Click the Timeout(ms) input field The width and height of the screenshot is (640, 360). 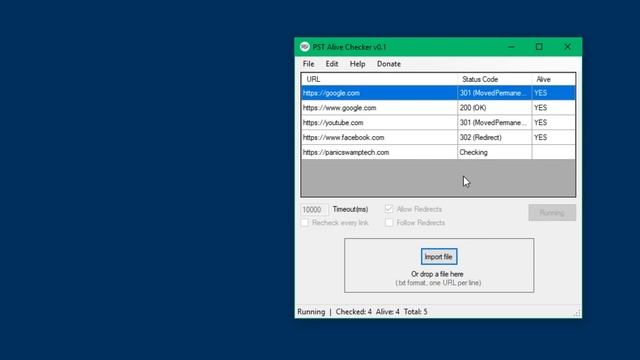coord(314,209)
